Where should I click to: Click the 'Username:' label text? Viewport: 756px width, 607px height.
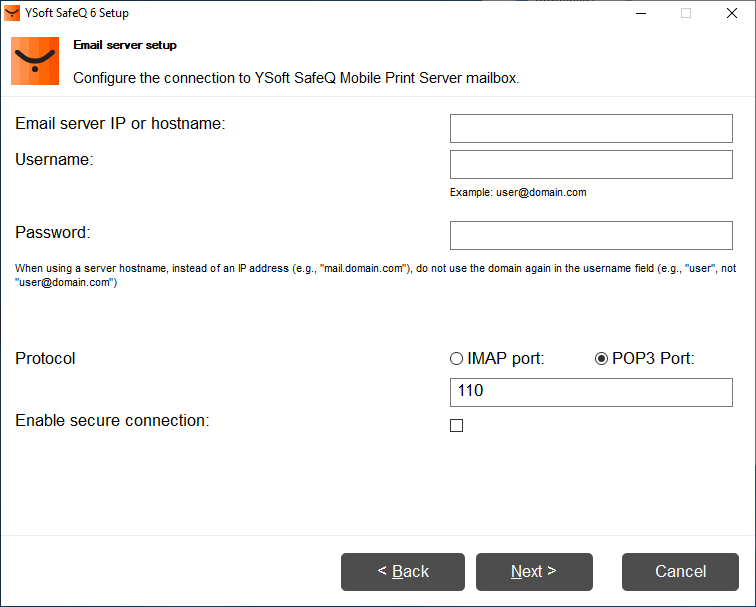pyautogui.click(x=54, y=159)
